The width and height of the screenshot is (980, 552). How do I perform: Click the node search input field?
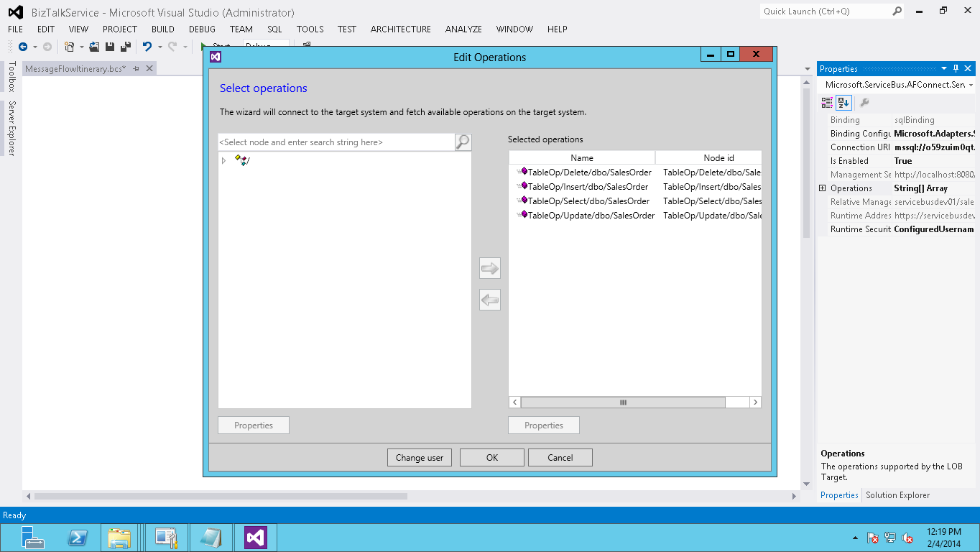tap(336, 142)
